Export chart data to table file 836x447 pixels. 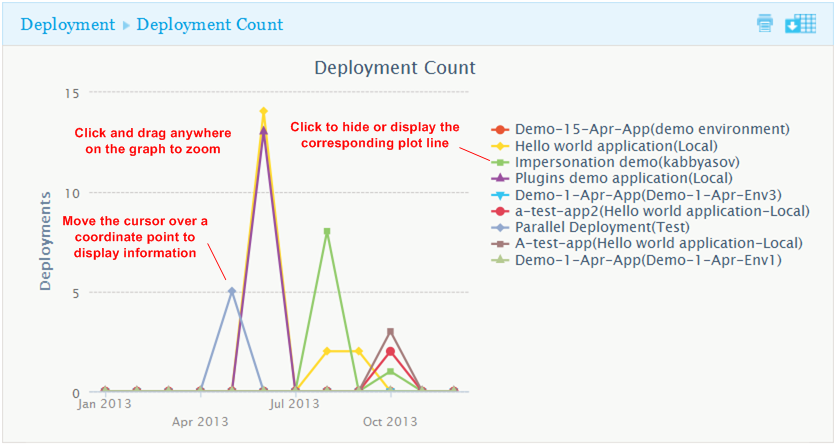pos(800,24)
